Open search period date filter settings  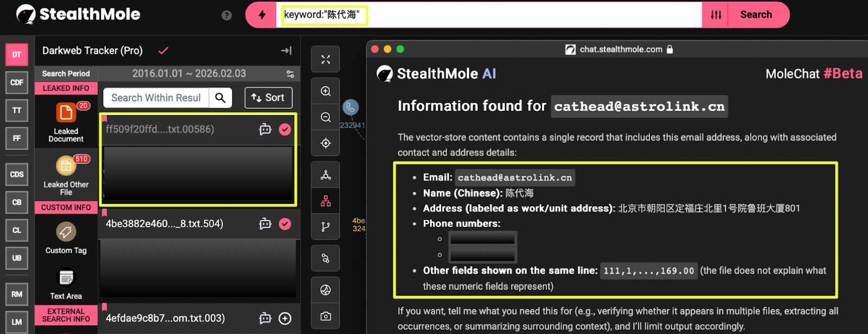pos(290,74)
